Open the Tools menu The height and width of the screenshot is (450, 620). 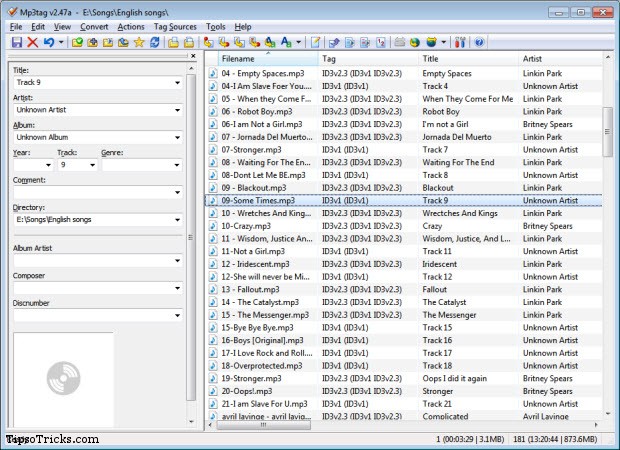click(x=215, y=27)
